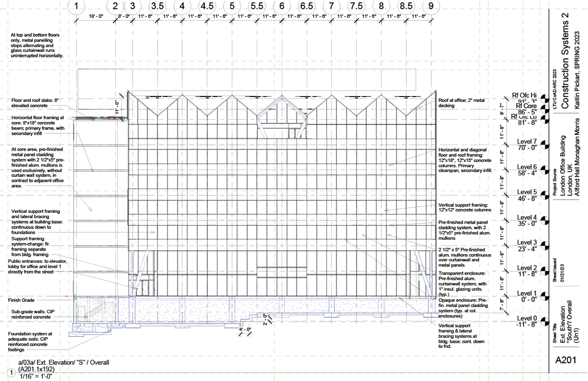Viewport: 588px width, 381px height.
Task: Select note 'Opaque enclosure'
Action: coord(464,308)
